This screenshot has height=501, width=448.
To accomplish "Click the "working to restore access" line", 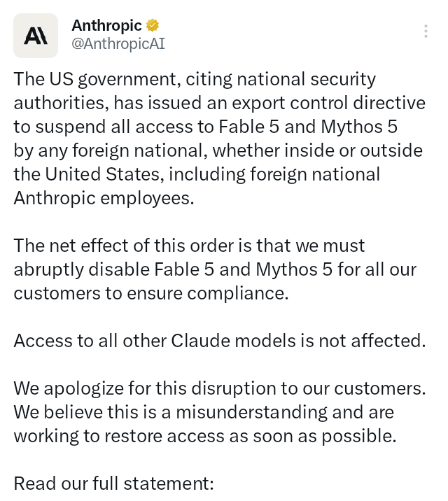I will tap(205, 436).
